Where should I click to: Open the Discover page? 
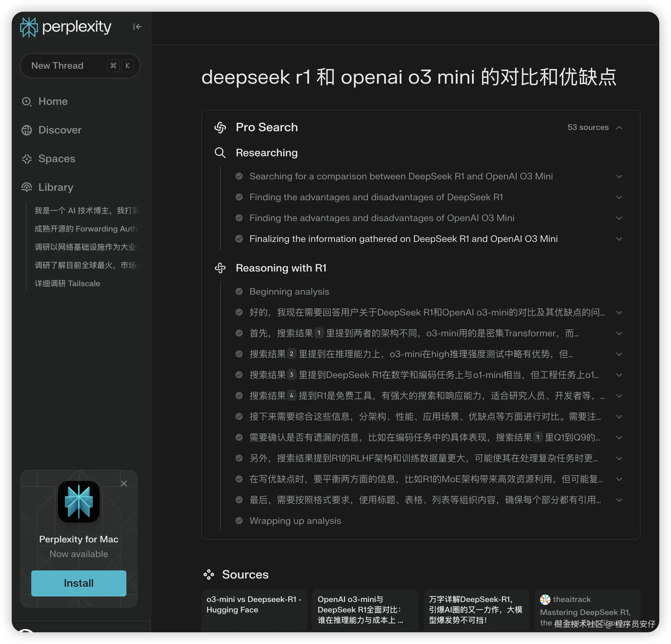coord(60,130)
